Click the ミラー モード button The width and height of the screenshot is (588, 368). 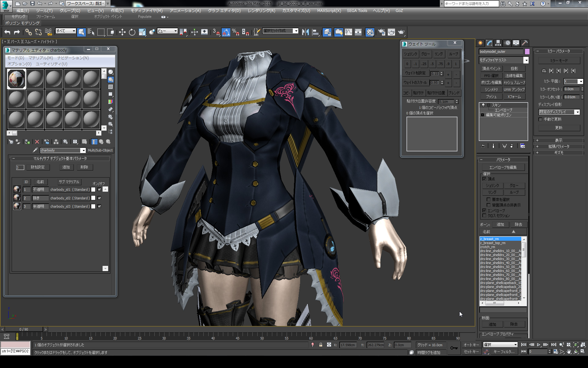point(559,60)
